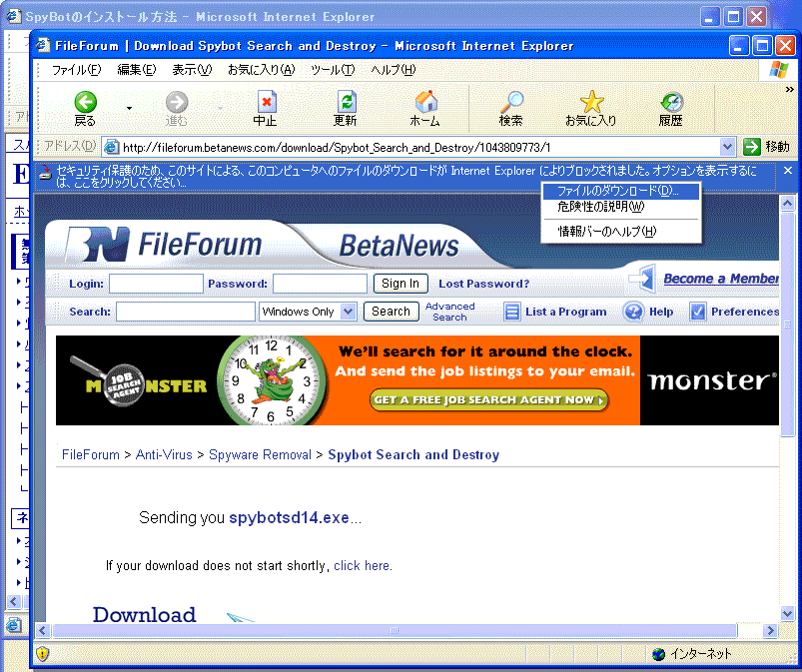Click the FileForum breadcrumb link
The image size is (802, 672).
point(91,454)
